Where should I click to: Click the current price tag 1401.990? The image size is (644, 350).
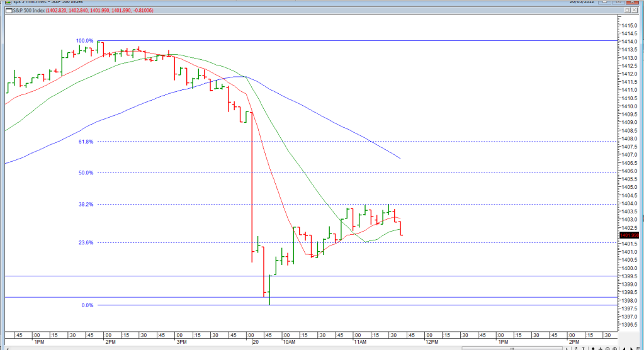[x=629, y=235]
